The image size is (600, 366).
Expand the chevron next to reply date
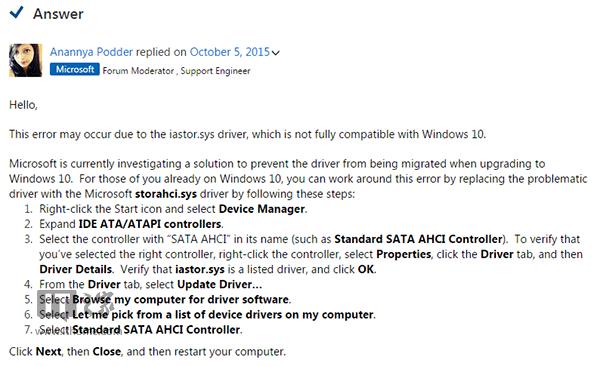[x=276, y=53]
